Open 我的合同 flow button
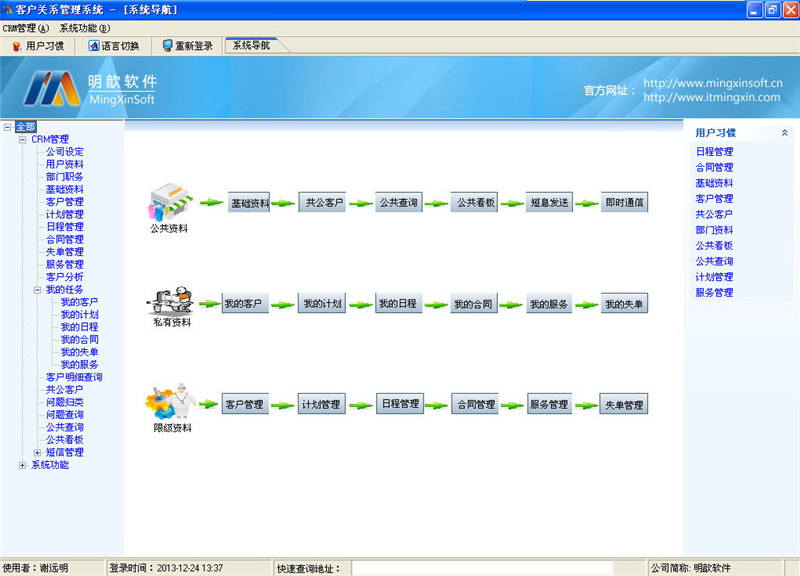This screenshot has height=576, width=800. tap(474, 304)
